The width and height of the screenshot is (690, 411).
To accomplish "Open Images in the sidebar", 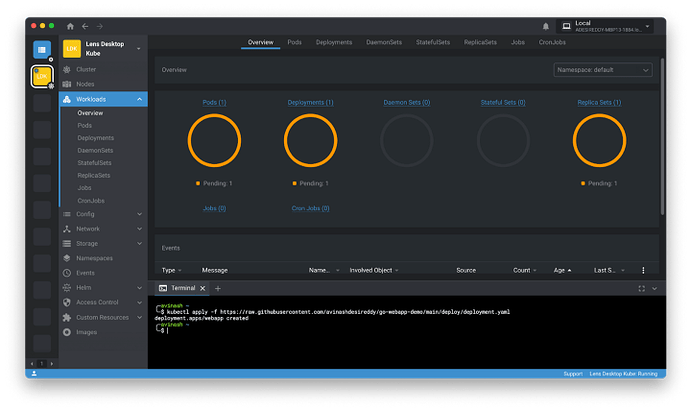I will click(87, 331).
